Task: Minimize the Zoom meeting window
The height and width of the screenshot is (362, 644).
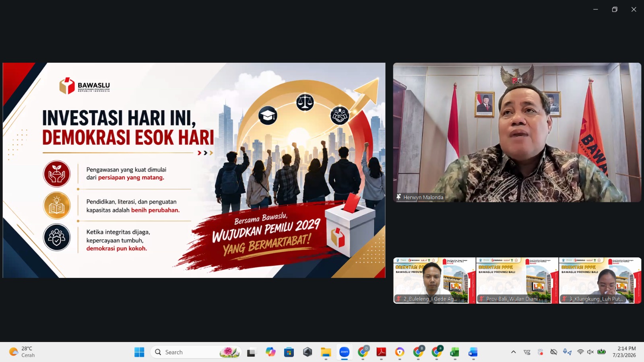Action: click(x=596, y=9)
